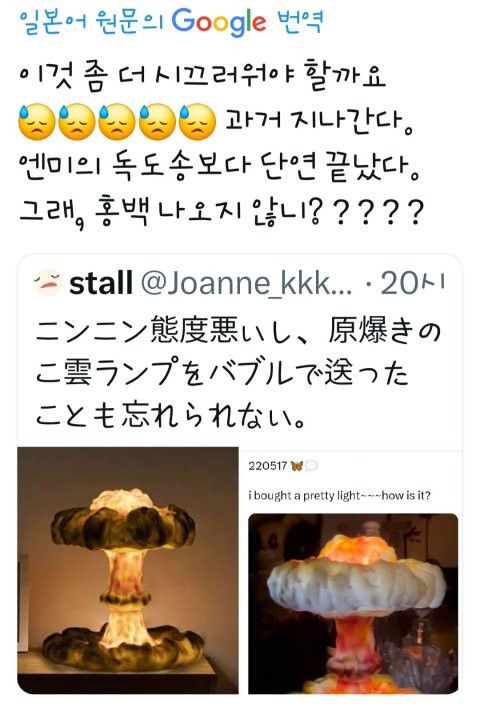Click the Google translation notice link
Image resolution: width=480 pixels, height=704 pixels.
click(171, 22)
